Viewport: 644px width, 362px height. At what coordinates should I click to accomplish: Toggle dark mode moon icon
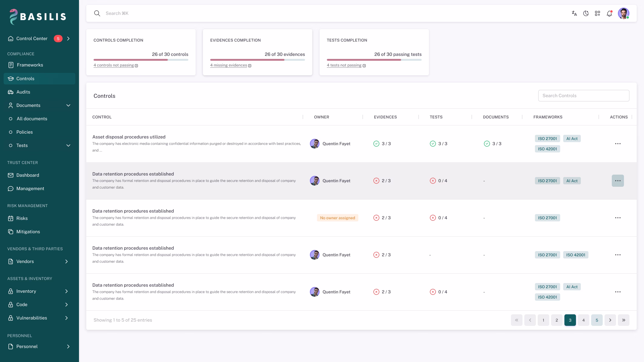(x=586, y=13)
